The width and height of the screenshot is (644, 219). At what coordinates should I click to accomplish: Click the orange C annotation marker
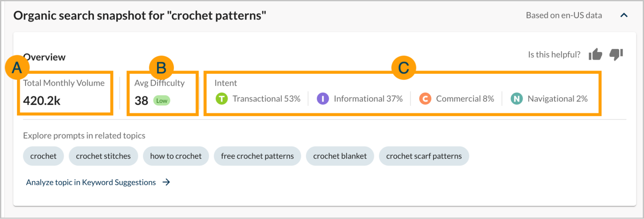[x=404, y=68]
